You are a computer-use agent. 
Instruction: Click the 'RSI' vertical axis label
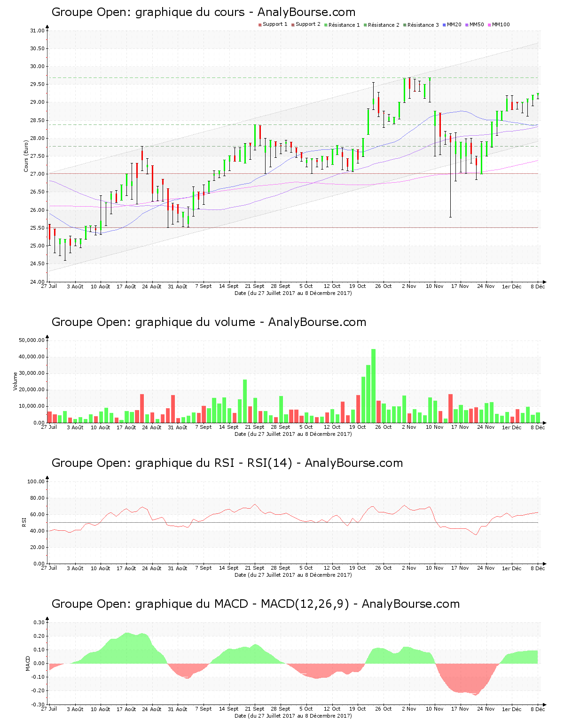tap(24, 522)
